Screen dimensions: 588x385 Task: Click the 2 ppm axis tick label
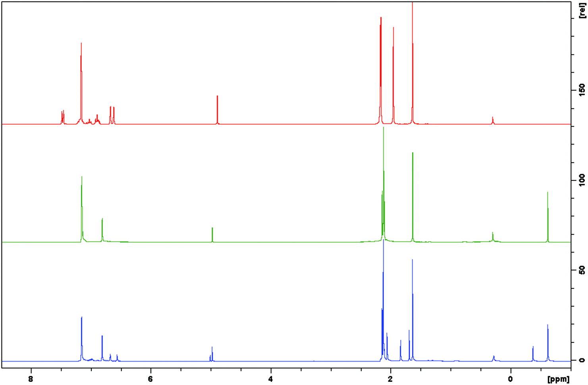pos(390,379)
